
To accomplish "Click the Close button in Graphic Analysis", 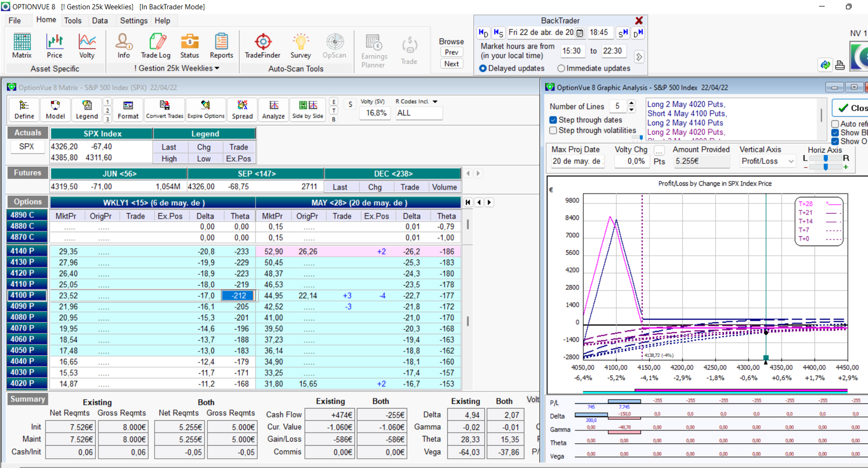I will pyautogui.click(x=851, y=108).
